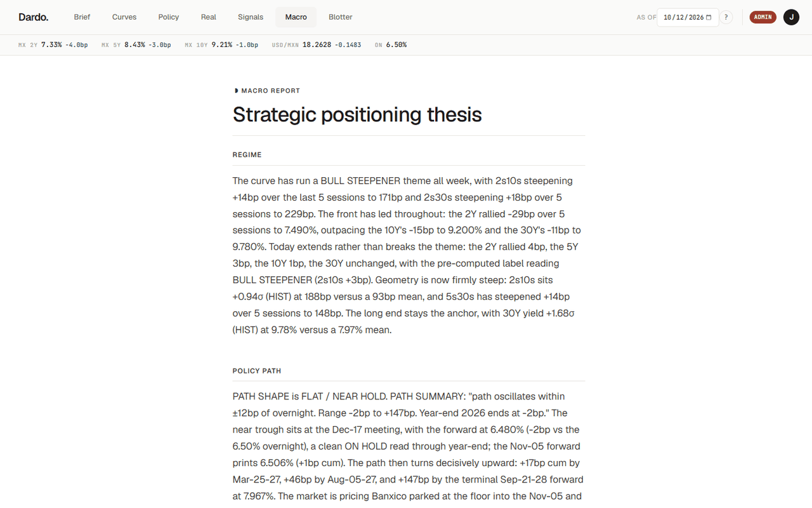This screenshot has height=508, width=812.
Task: Click the Macro Report marker icon
Action: 237,91
